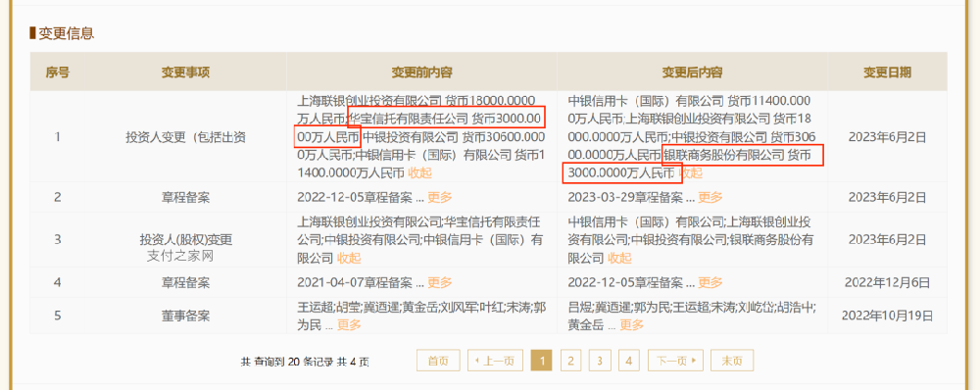Click date 2022年10月19日
Image resolution: width=980 pixels, height=390 pixels.
point(888,316)
